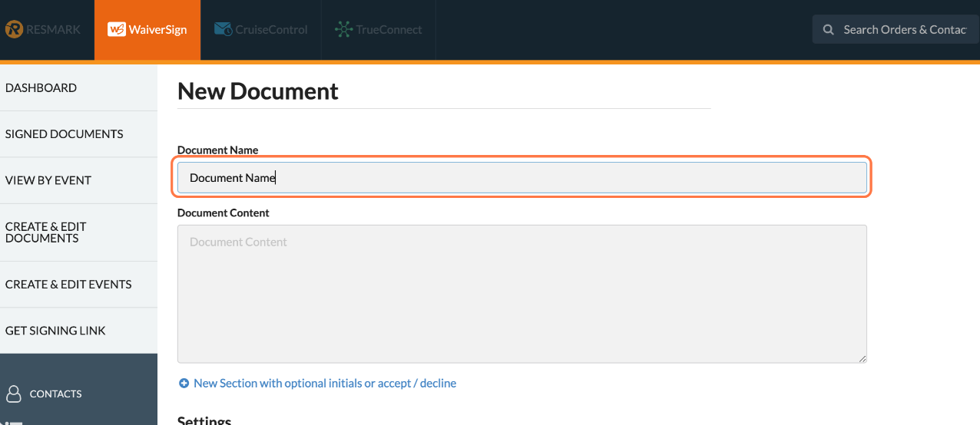The image size is (980, 425).
Task: Focus the Document Name text field
Action: [x=521, y=178]
